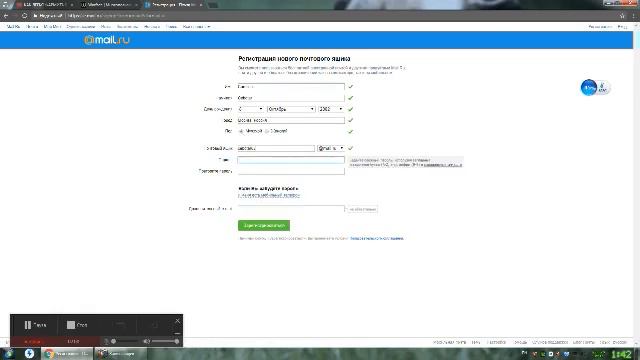Close the active registration tab

coord(201,5)
